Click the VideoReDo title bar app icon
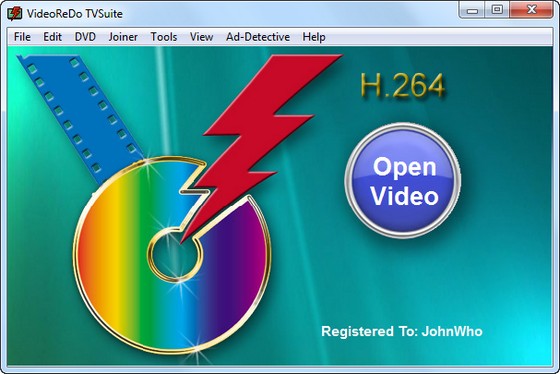This screenshot has height=374, width=560. (15, 14)
